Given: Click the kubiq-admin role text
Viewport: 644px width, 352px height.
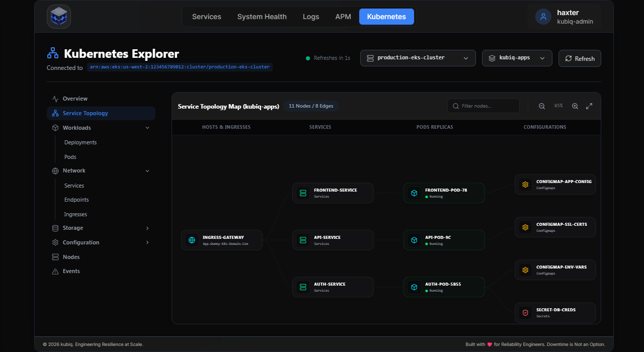Looking at the screenshot, I should coord(575,22).
